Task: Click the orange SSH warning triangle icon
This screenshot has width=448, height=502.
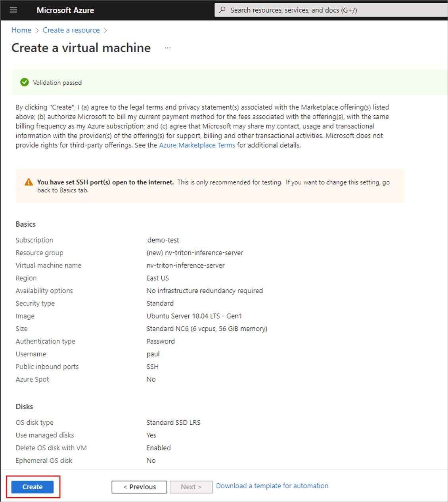Action: (x=28, y=182)
